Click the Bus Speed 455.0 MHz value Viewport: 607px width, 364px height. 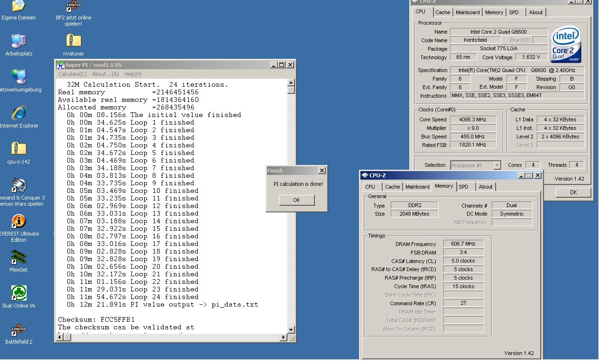(x=473, y=136)
